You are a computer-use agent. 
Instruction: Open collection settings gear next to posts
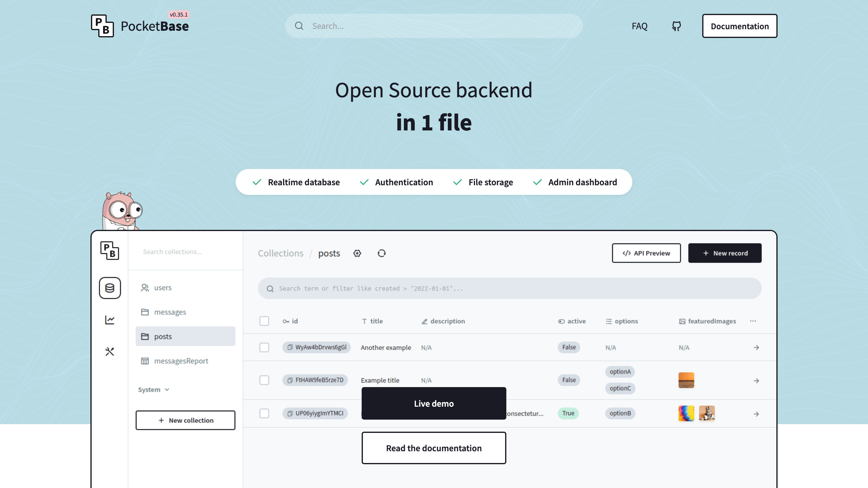[357, 253]
